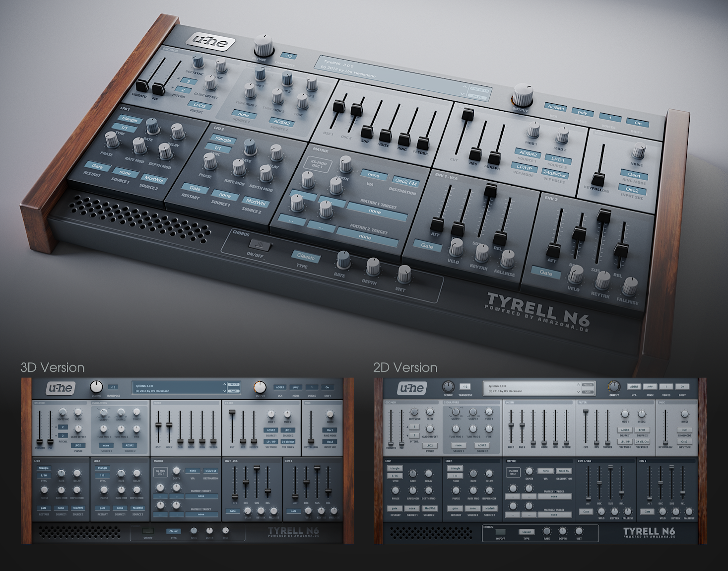Viewport: 728px width, 571px height.
Task: Toggle XS-MOD OSC1 button on large render
Action: [x=318, y=163]
